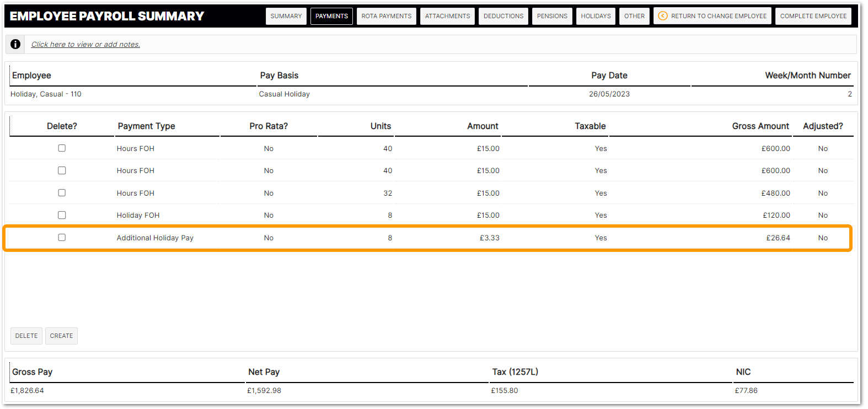Click the Adjusted? column header
This screenshot has height=409, width=868.
[x=823, y=126]
